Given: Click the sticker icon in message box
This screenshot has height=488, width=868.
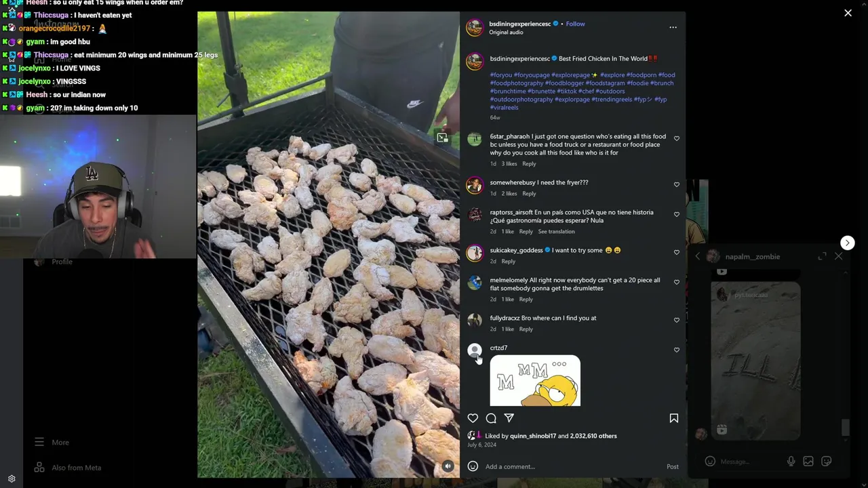Looking at the screenshot, I should click(x=826, y=462).
